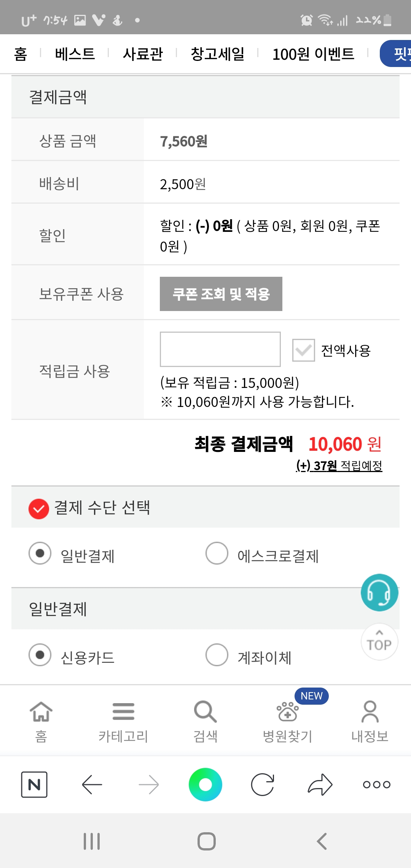Reload the page with refresh icon
411x868 pixels.
point(263,784)
